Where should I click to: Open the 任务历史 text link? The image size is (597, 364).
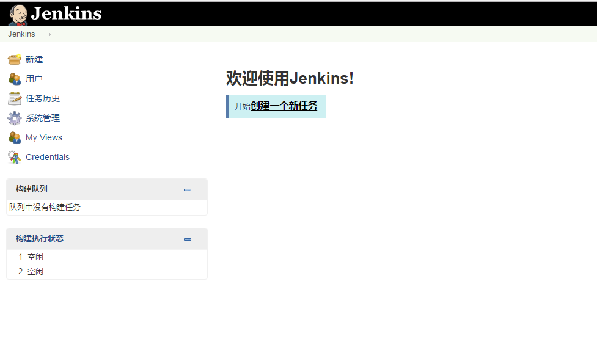(x=43, y=98)
